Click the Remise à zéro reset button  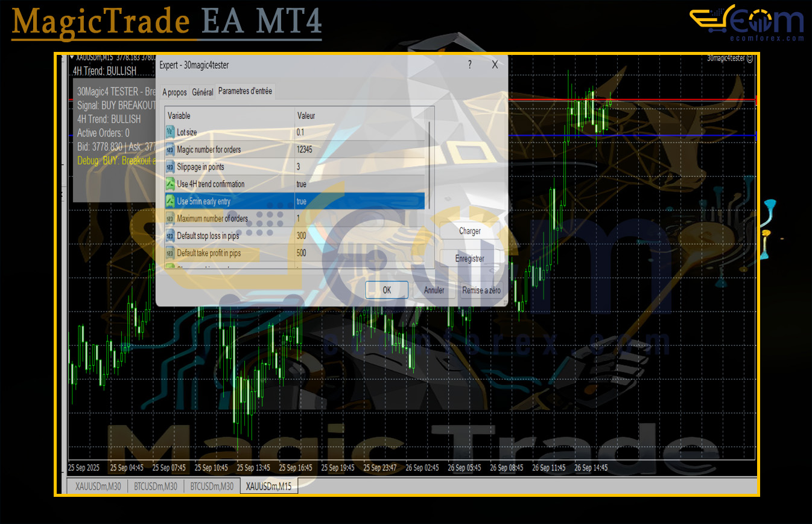481,290
